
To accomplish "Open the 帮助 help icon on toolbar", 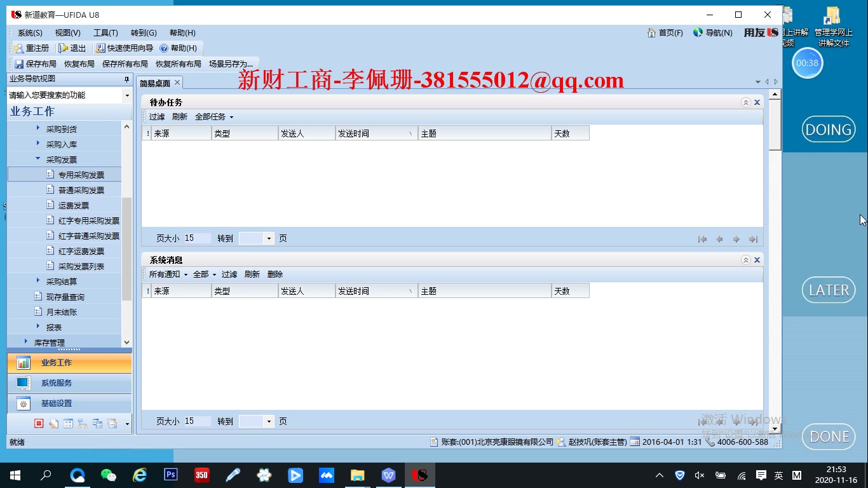I will tap(179, 48).
